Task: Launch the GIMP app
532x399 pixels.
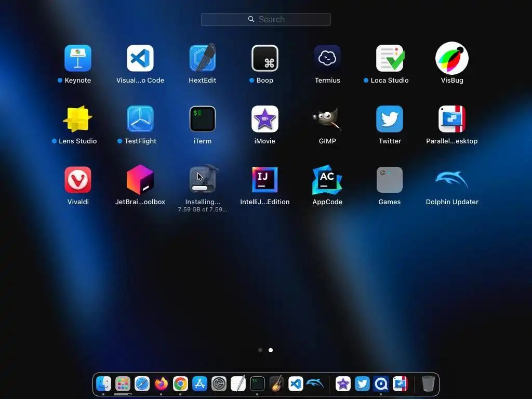Action: pos(327,119)
